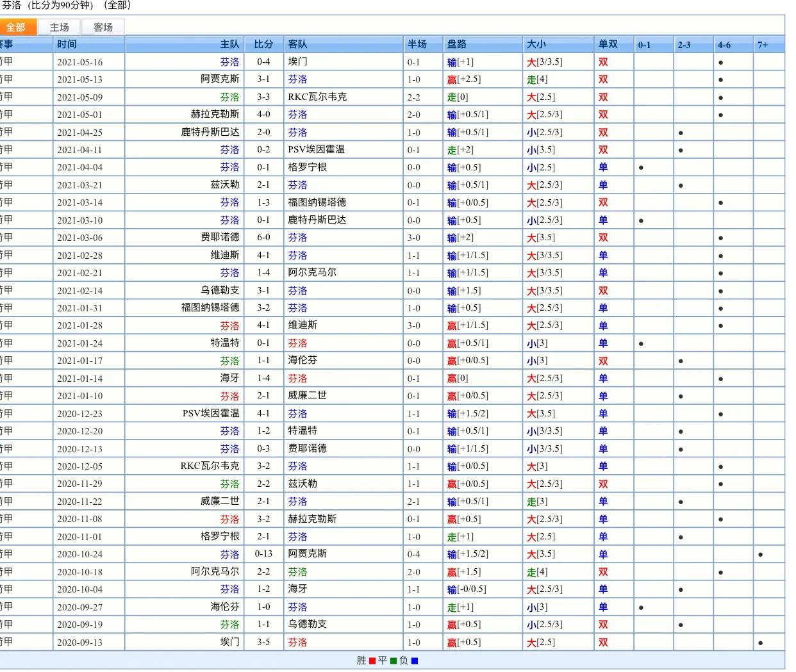This screenshot has width=796, height=672.
Task: Open PSV埃因霍温 in the 2021-04-11 row
Action: point(316,149)
